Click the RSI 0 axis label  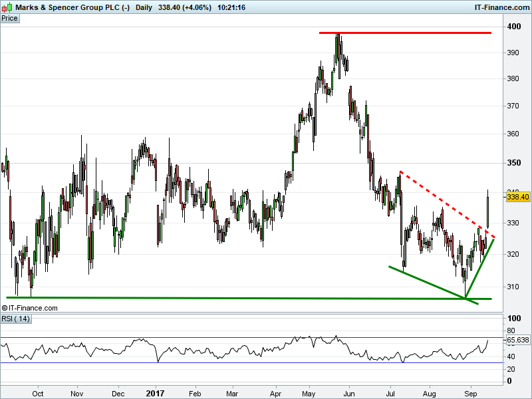(509, 381)
